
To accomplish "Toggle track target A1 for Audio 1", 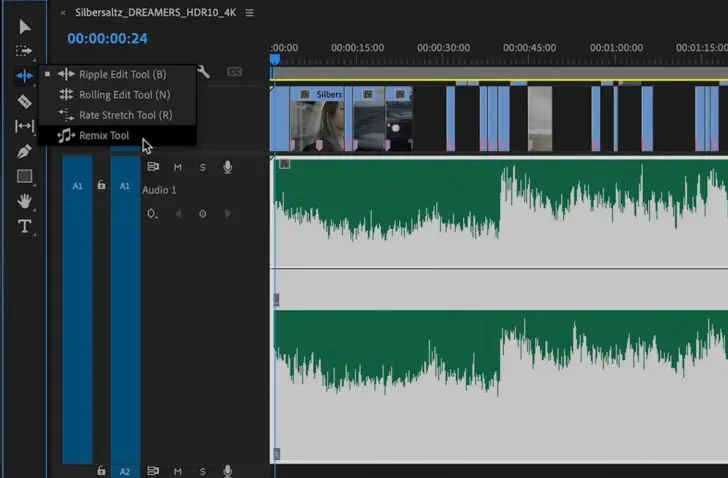I will click(x=125, y=186).
